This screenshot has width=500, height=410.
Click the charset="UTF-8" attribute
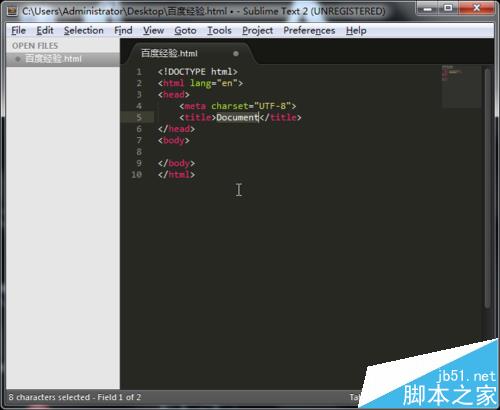[251, 106]
